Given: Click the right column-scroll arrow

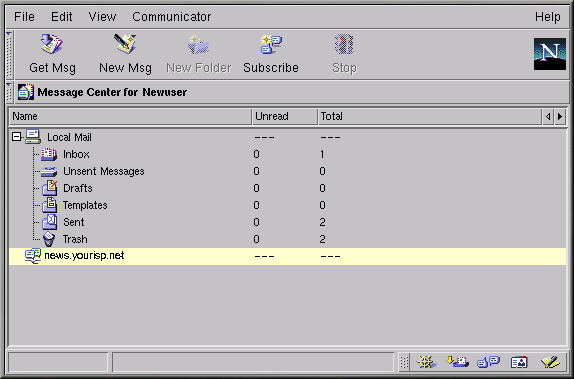Looking at the screenshot, I should [560, 116].
